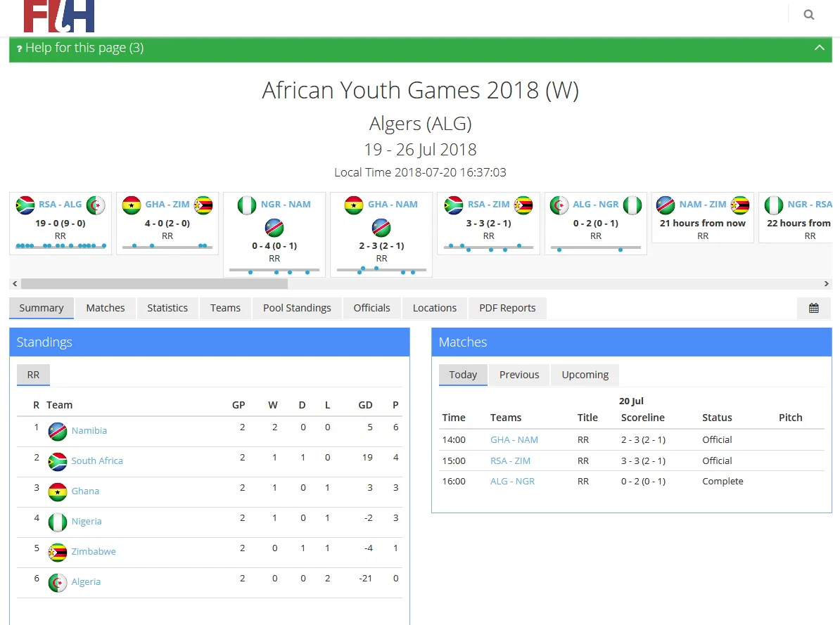
Task: Open the ALG - NGR match row link
Action: coord(512,482)
